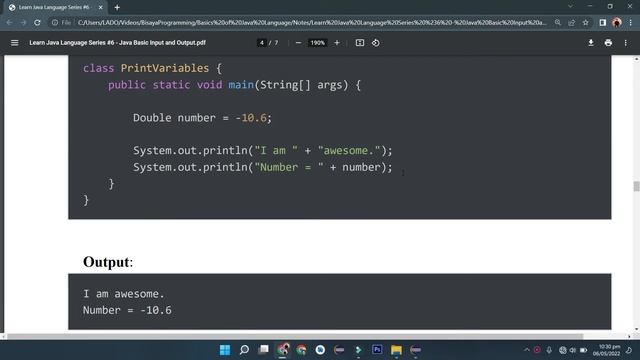Open the tab search dropdown chevron

click(570, 6)
